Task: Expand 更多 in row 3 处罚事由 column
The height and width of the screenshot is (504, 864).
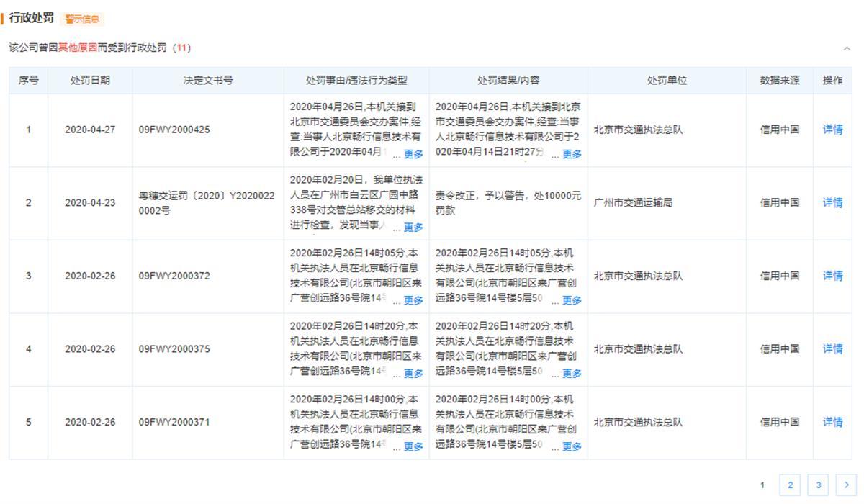Action: click(x=413, y=300)
